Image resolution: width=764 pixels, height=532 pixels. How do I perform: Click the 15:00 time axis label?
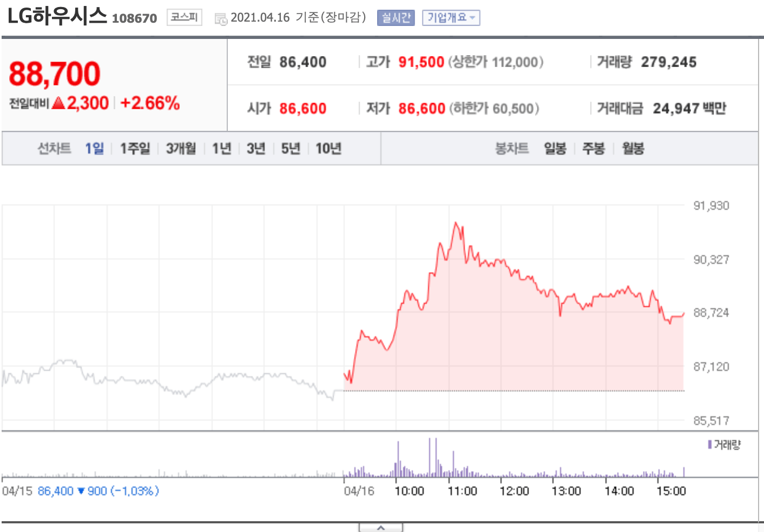[x=671, y=491]
